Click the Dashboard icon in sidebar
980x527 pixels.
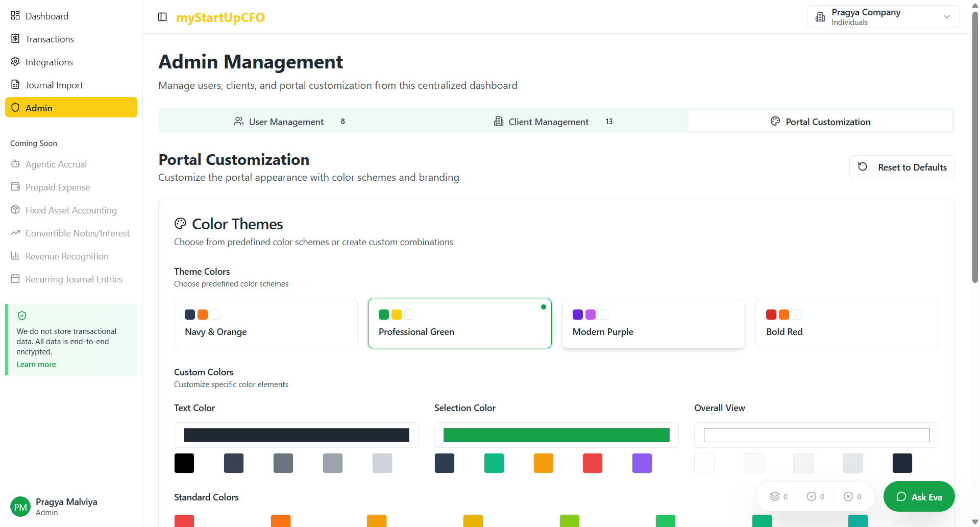(x=15, y=16)
